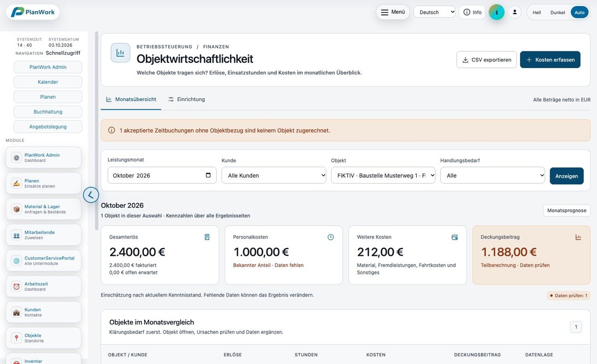This screenshot has height=364, width=597.
Task: Click the Leistungsmonat field showing Oktober 2026
Action: coord(162,175)
